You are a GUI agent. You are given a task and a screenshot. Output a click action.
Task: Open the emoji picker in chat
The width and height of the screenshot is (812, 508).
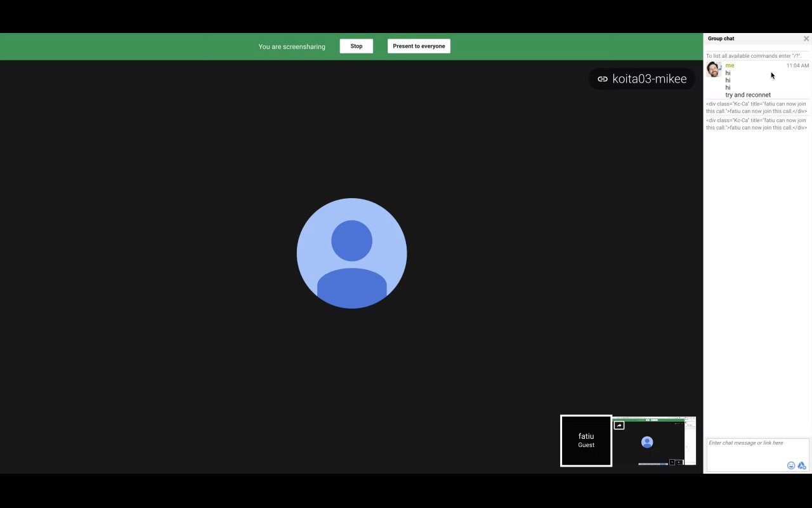(791, 465)
